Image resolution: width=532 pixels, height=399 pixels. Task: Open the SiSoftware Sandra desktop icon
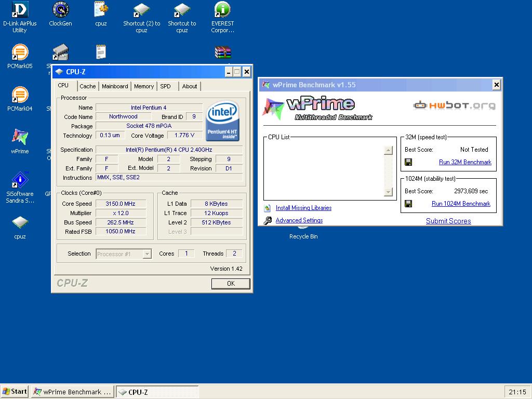coord(20,180)
